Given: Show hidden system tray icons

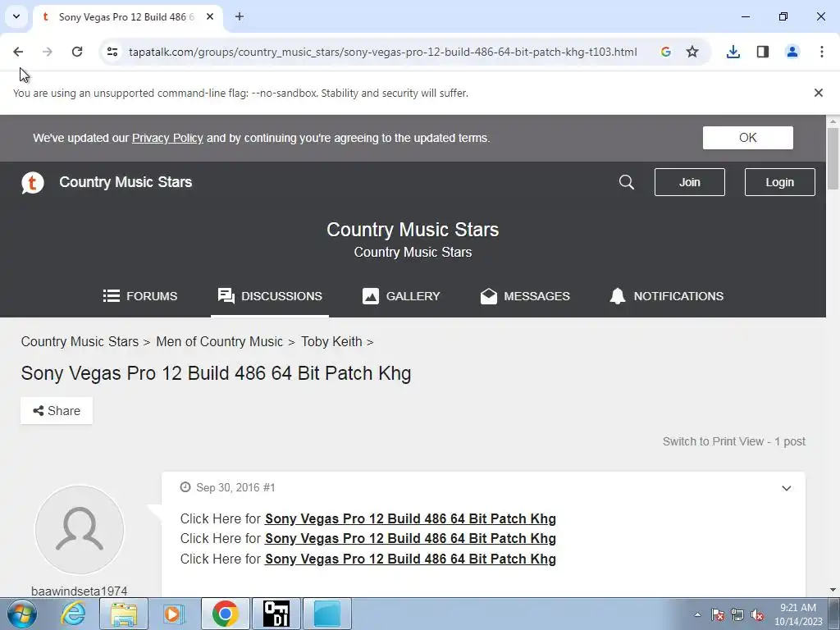Looking at the screenshot, I should [697, 614].
